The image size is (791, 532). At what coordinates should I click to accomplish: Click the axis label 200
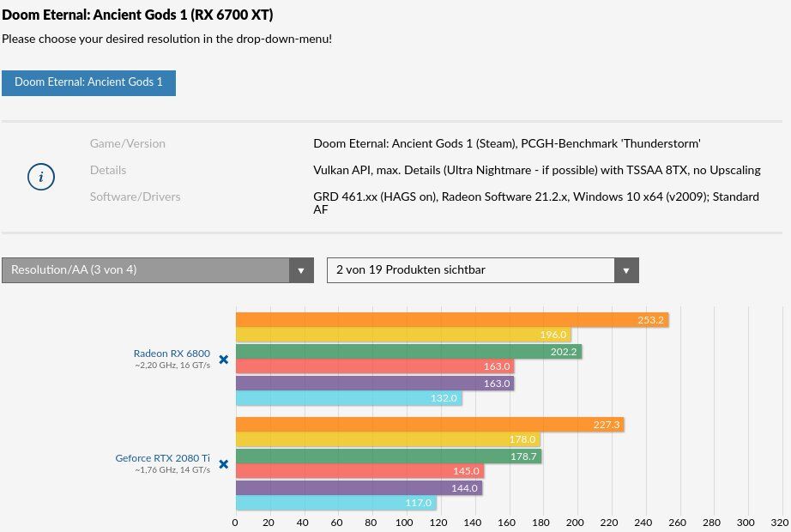(x=575, y=523)
